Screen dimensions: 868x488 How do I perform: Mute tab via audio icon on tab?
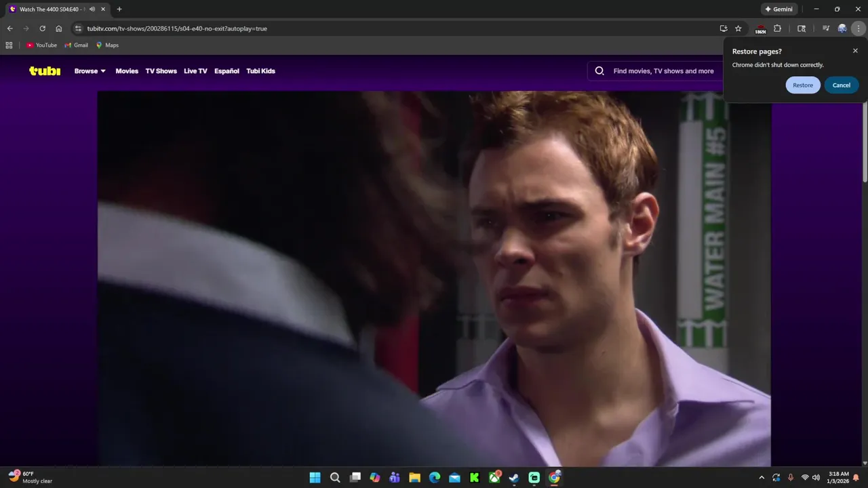click(92, 9)
